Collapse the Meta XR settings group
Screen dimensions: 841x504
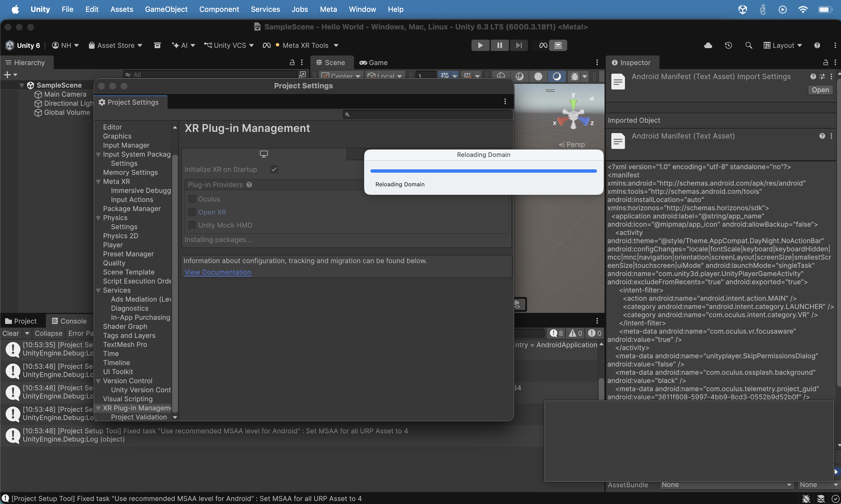pos(98,182)
